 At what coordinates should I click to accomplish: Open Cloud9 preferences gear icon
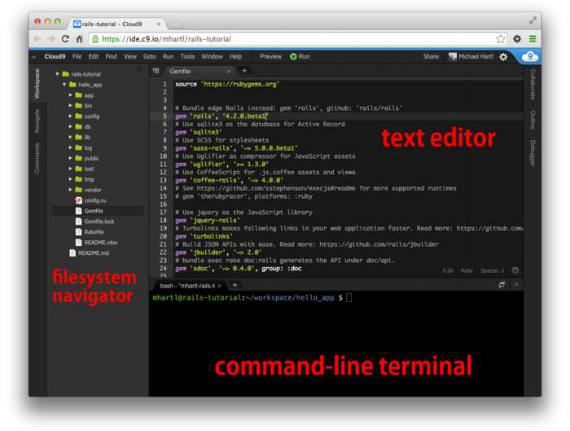(503, 57)
